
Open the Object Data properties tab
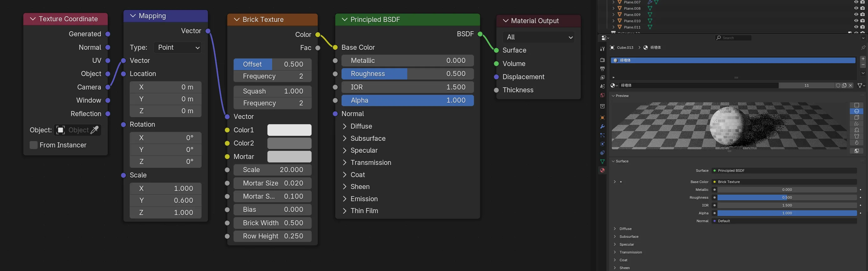(x=602, y=161)
